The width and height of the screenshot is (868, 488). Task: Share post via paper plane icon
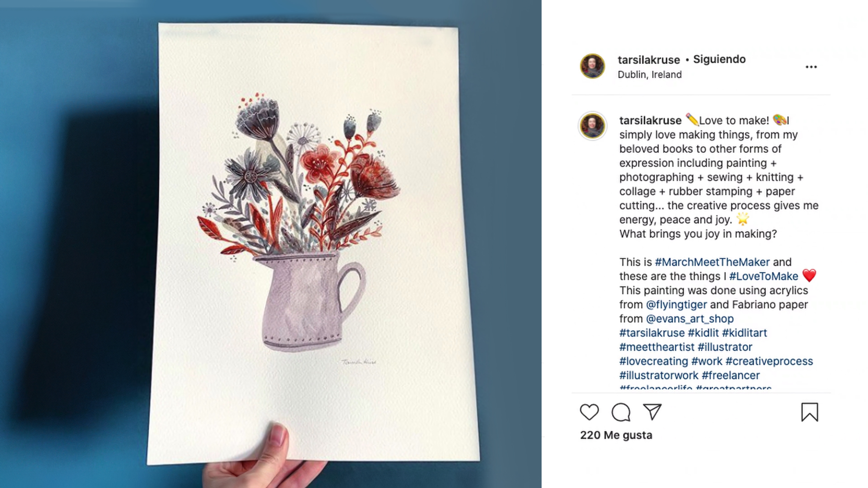point(652,412)
